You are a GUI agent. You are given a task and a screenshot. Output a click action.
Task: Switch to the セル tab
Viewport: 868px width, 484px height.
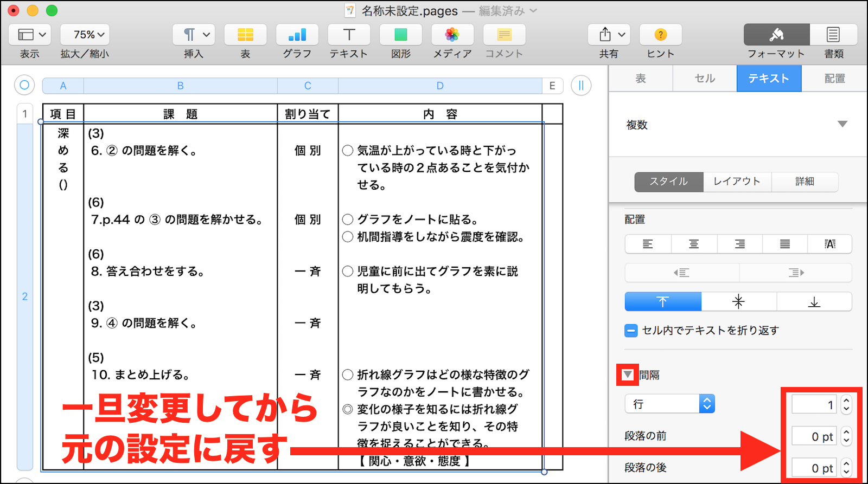point(704,79)
